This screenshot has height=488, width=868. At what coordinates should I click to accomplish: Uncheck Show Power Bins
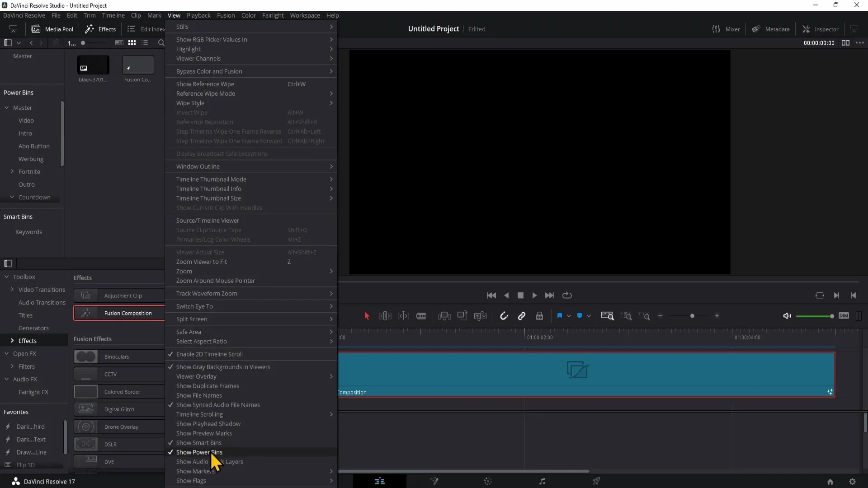click(199, 452)
